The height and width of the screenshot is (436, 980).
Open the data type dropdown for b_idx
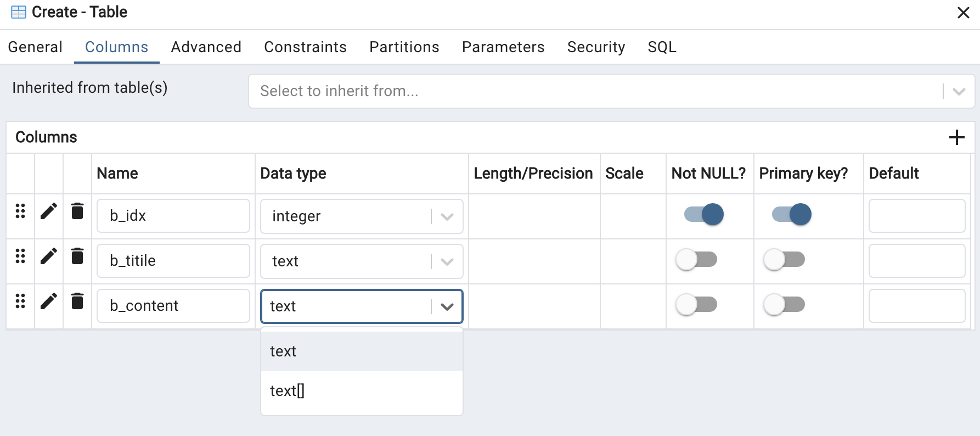[447, 216]
